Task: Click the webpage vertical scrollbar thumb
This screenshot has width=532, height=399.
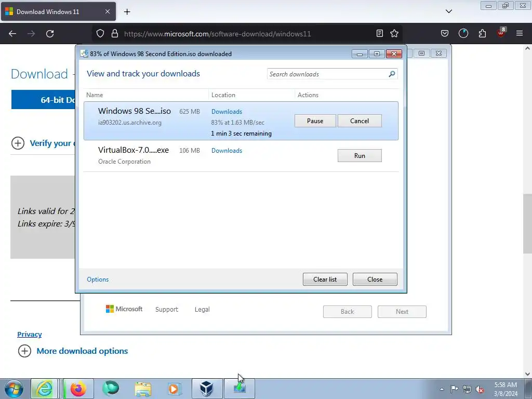Action: [527, 223]
